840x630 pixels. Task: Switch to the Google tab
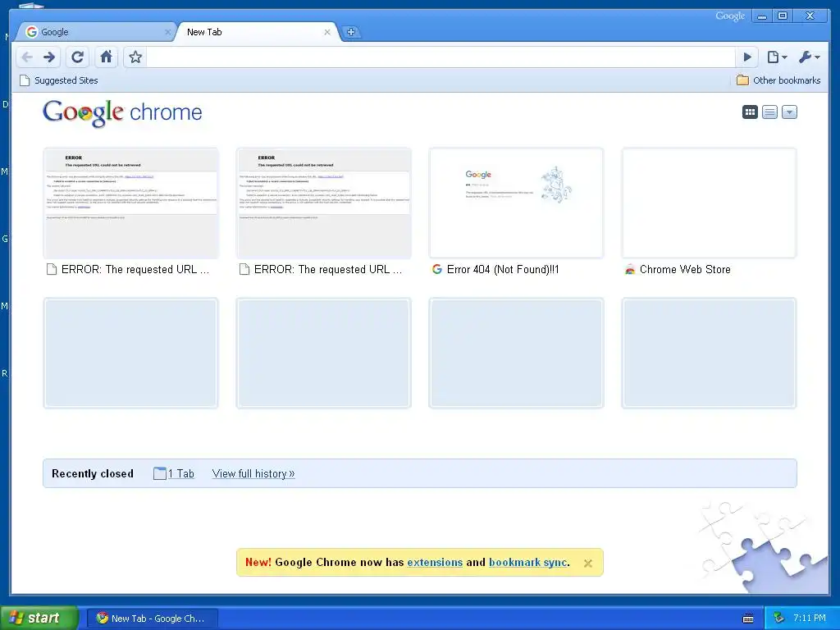point(95,32)
